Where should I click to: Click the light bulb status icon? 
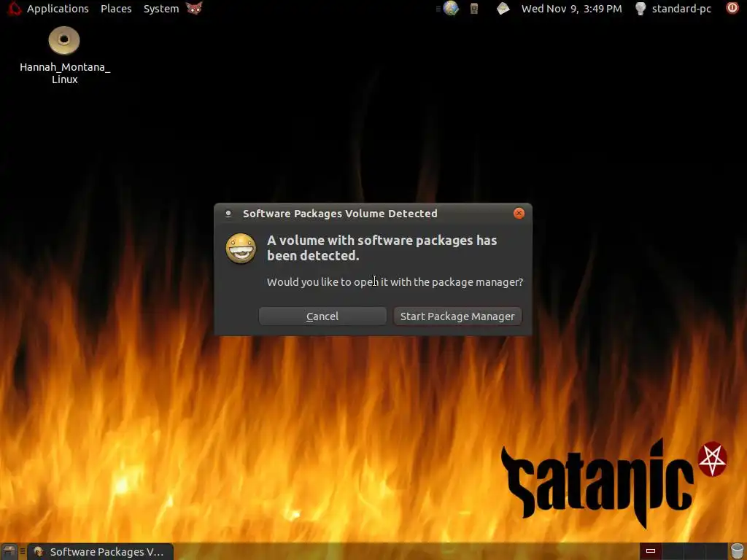640,9
